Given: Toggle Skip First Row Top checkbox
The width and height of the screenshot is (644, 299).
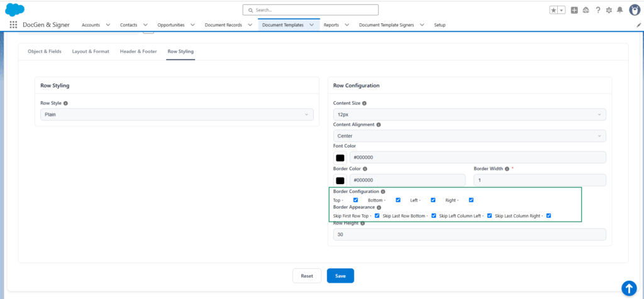Looking at the screenshot, I should [x=377, y=215].
